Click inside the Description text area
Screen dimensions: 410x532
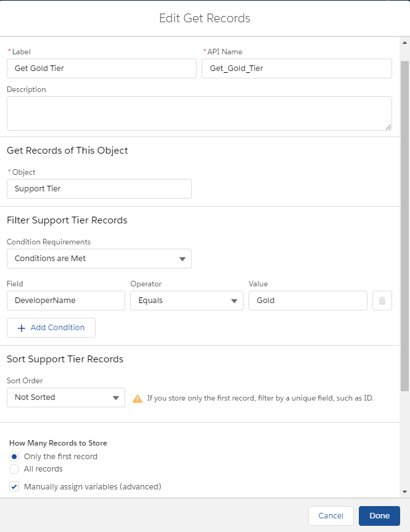pos(199,113)
